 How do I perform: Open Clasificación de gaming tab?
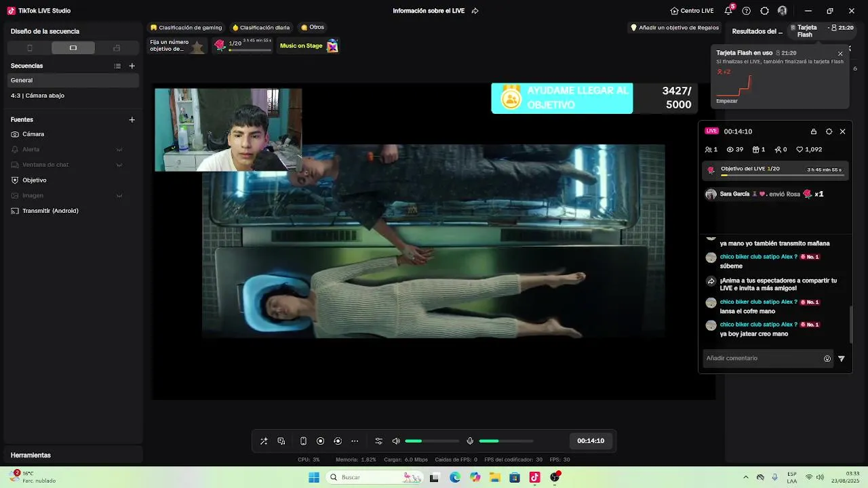tap(186, 28)
